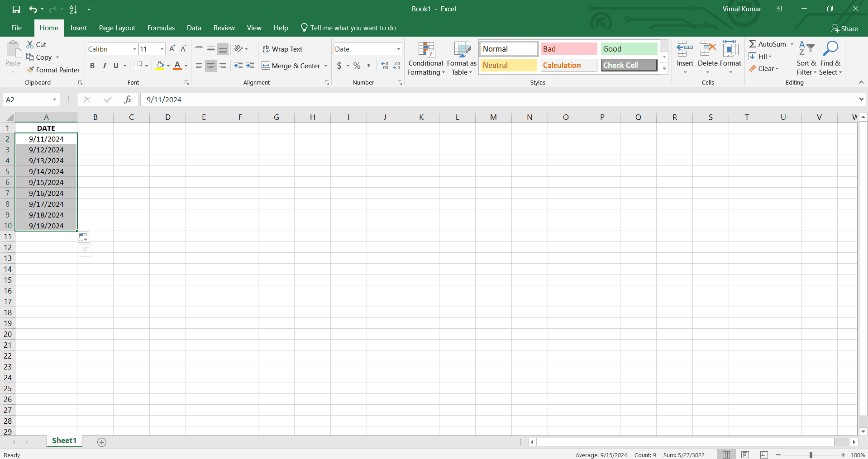This screenshot has height=459, width=868.
Task: Click the Share button
Action: tap(845, 28)
